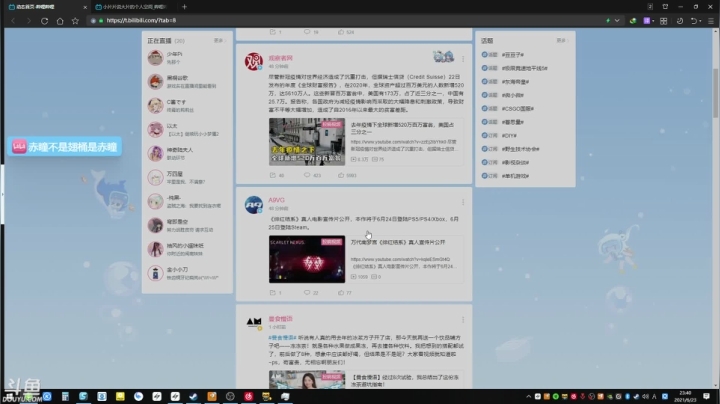Open the Steam icon in the taskbar
720x404 pixels.
193,396
